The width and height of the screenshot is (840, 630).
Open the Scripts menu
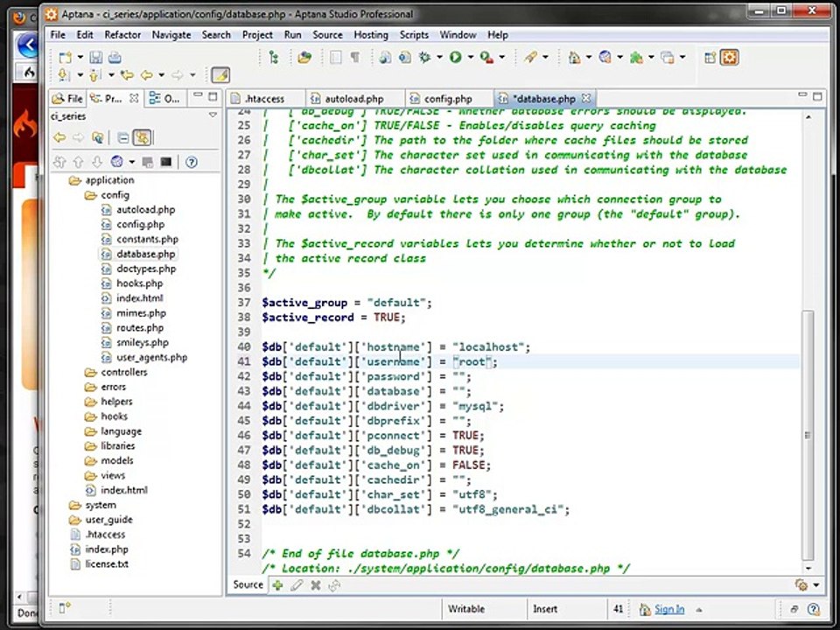click(x=414, y=35)
